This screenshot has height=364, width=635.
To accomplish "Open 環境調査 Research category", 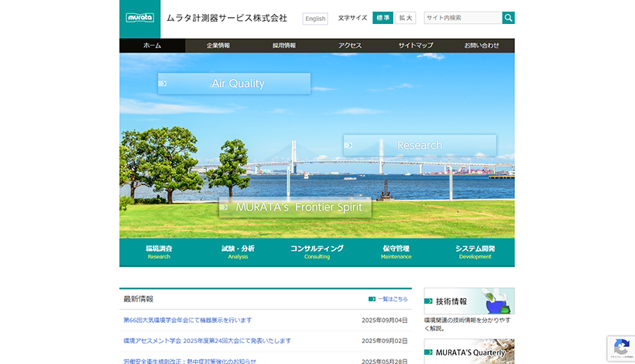I will point(159,252).
